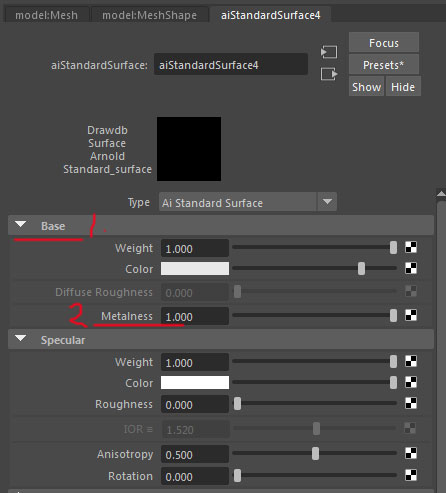The image size is (446, 493).
Task: Collapse the Specular section
Action: [21, 339]
